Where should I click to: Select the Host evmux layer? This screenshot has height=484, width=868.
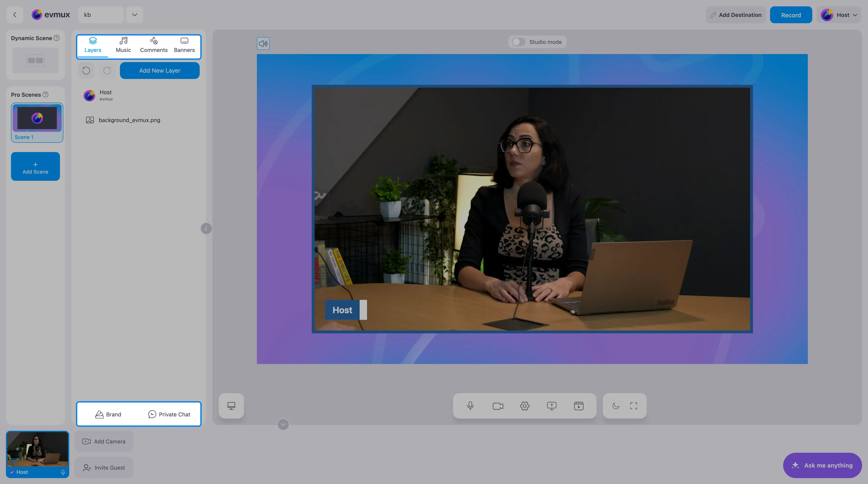[x=139, y=95]
